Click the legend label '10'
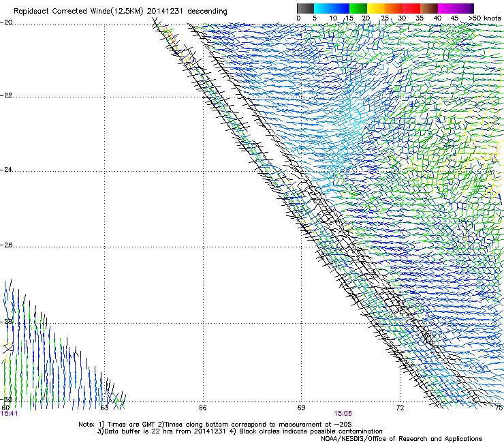 tap(333, 18)
